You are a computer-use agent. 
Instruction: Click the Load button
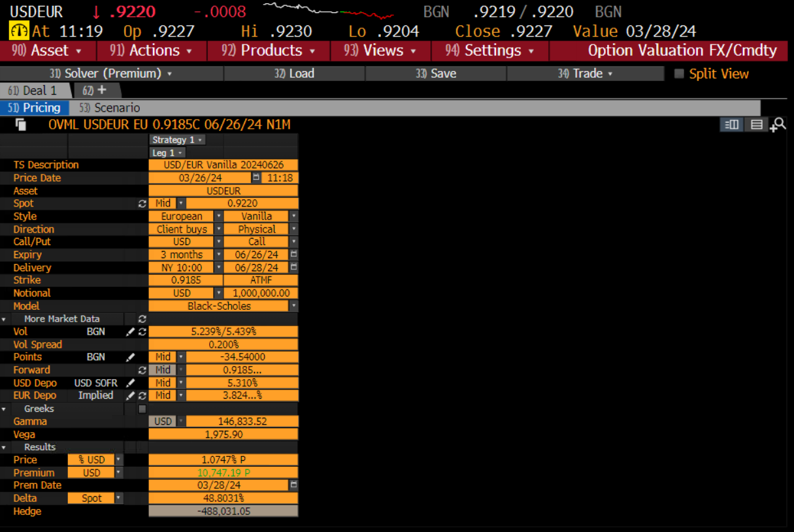[294, 74]
